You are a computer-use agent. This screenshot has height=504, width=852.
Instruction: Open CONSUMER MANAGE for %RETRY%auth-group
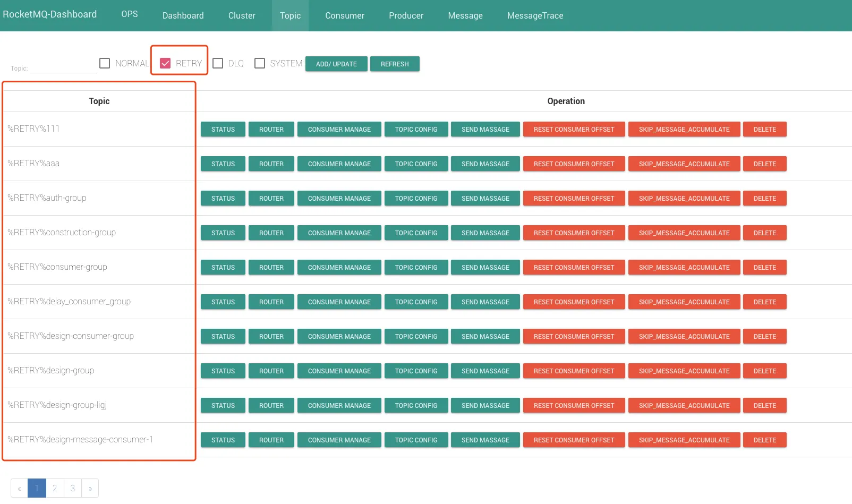339,198
